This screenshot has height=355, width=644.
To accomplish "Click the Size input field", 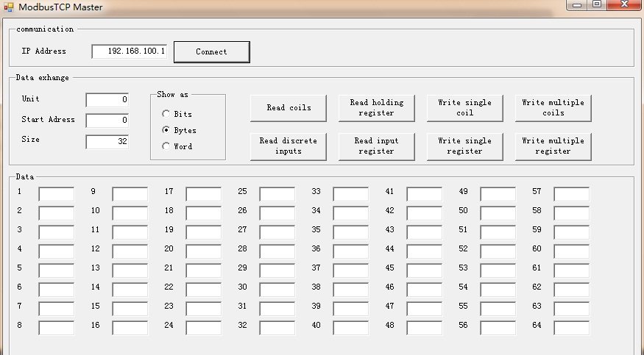I will 107,142.
